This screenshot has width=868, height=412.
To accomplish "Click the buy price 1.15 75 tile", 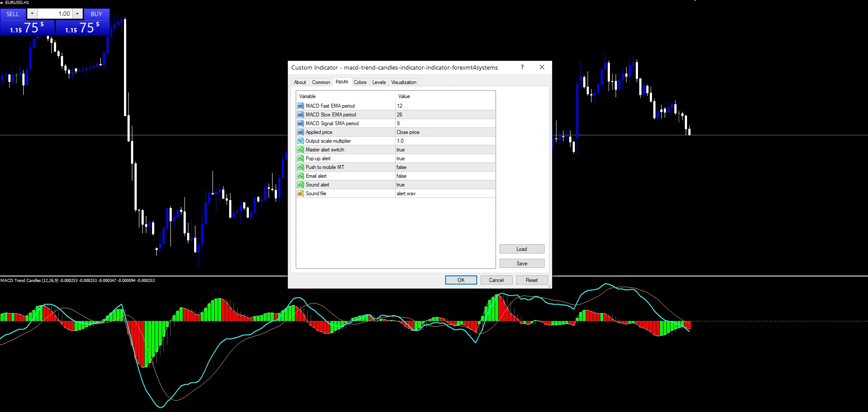I will point(82,28).
